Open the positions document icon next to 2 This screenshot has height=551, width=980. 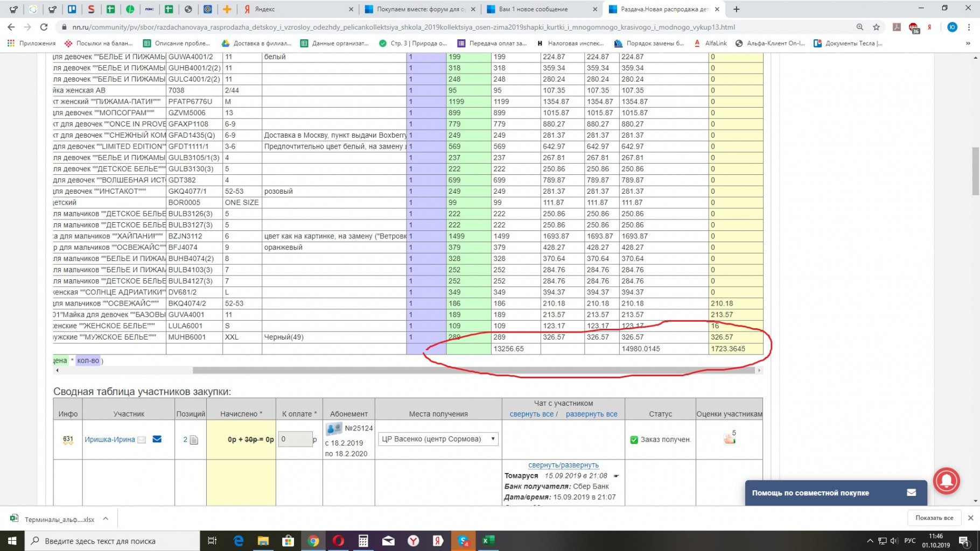194,440
